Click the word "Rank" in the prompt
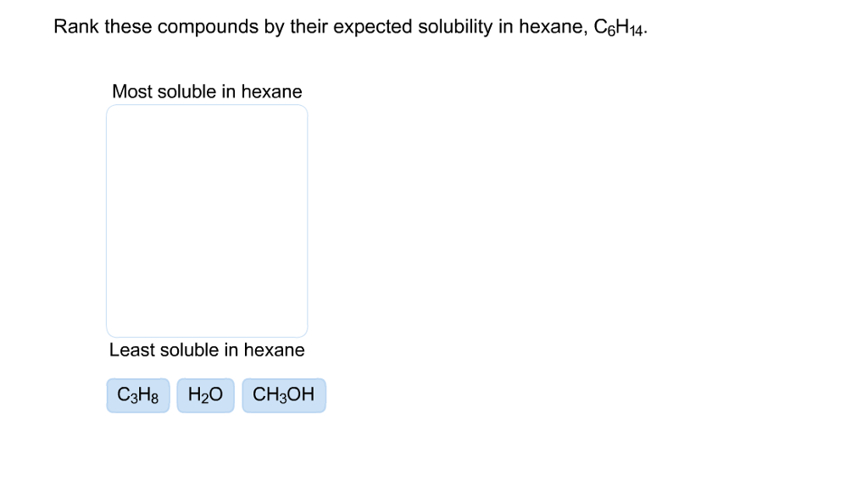868x481 pixels. click(76, 27)
